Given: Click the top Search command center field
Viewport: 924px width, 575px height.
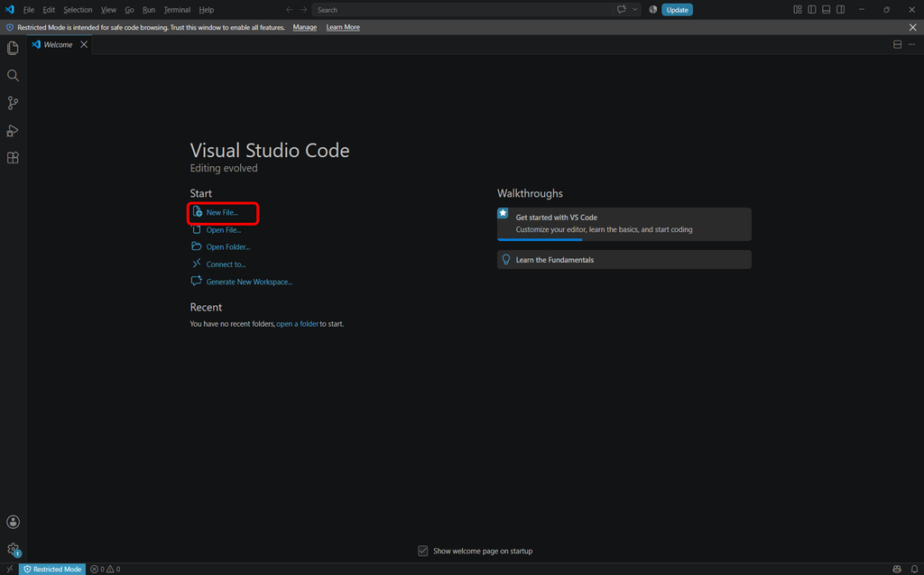Looking at the screenshot, I should [x=463, y=9].
